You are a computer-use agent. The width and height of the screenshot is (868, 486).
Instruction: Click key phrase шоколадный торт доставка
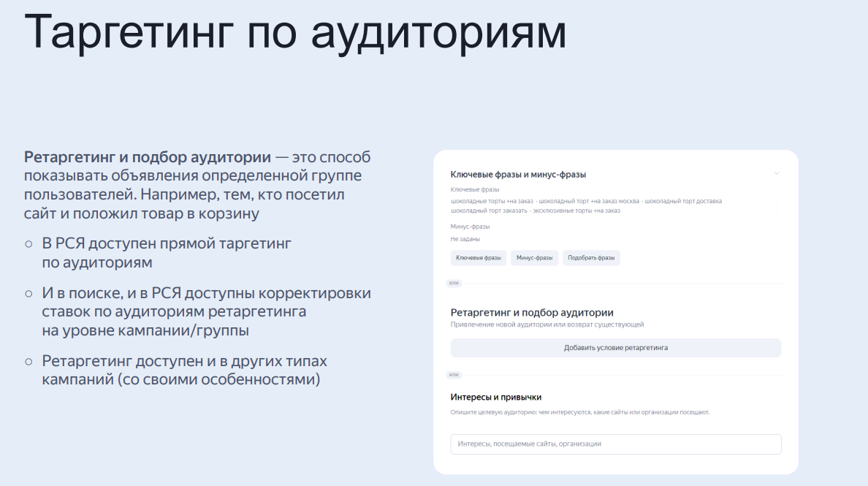683,201
